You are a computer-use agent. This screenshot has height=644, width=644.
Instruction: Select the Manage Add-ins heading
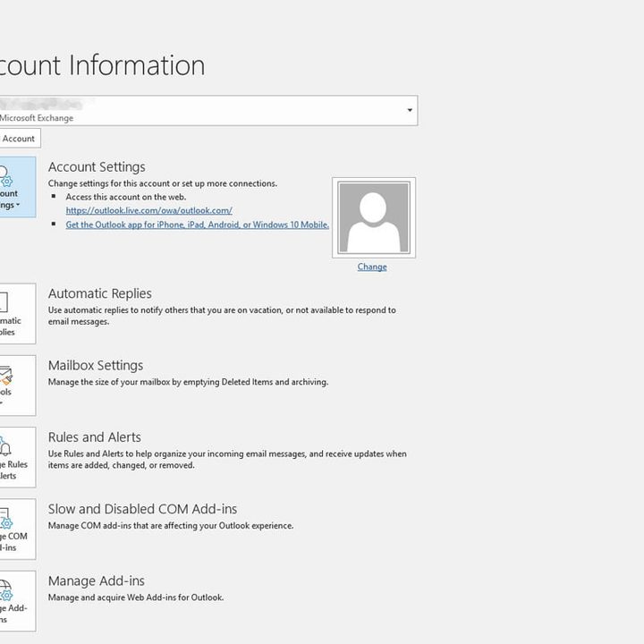click(x=97, y=580)
